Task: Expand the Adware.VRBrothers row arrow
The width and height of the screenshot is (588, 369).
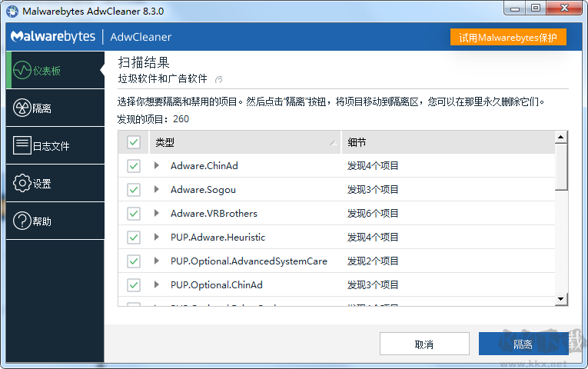Action: [x=157, y=213]
